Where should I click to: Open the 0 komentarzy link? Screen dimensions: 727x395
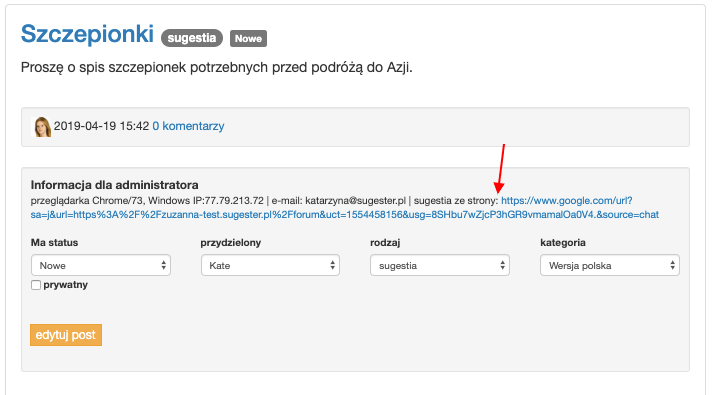point(188,126)
